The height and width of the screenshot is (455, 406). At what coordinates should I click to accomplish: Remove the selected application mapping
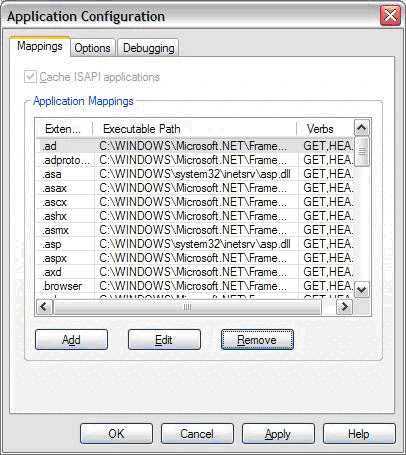point(257,340)
